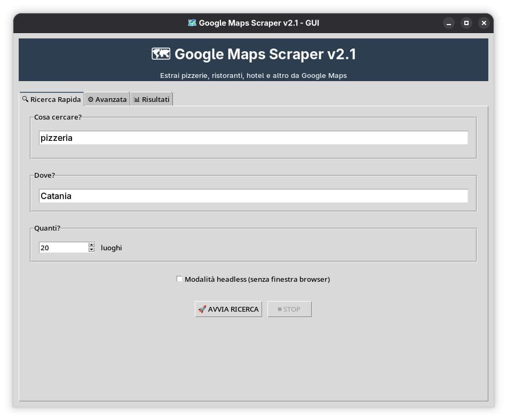Decrease the luoghi count with down arrow

91,250
